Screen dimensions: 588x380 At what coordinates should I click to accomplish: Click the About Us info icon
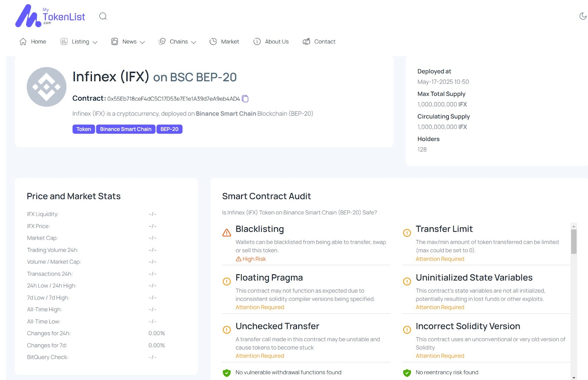point(257,41)
